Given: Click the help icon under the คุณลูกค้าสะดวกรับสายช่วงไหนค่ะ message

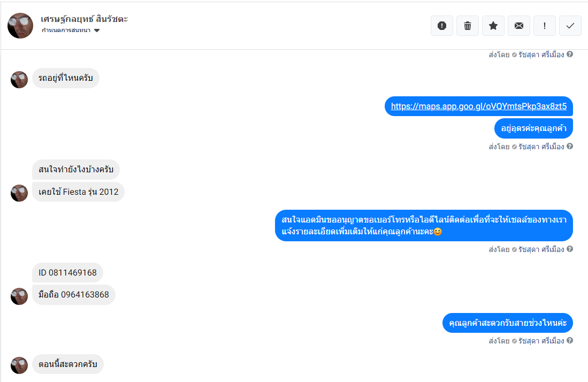Looking at the screenshot, I should (x=570, y=340).
